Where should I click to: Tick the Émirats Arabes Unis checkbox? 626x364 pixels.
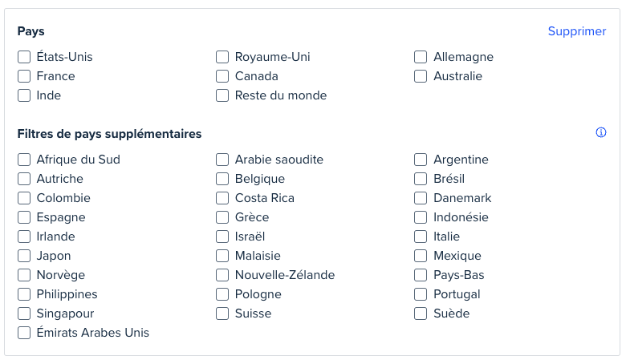click(x=24, y=333)
